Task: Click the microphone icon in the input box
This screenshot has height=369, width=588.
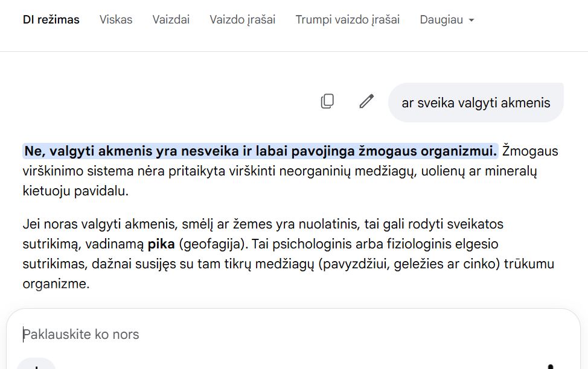Action: 550,366
